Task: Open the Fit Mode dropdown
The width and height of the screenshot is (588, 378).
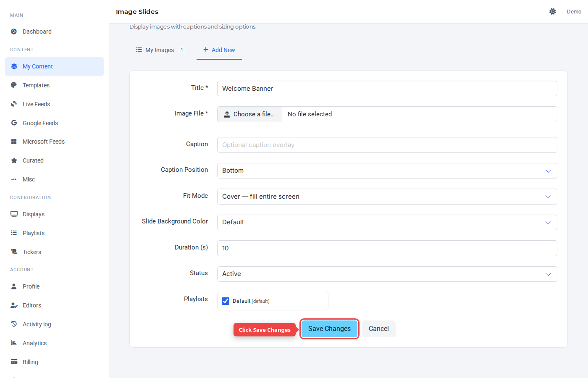Action: 387,197
